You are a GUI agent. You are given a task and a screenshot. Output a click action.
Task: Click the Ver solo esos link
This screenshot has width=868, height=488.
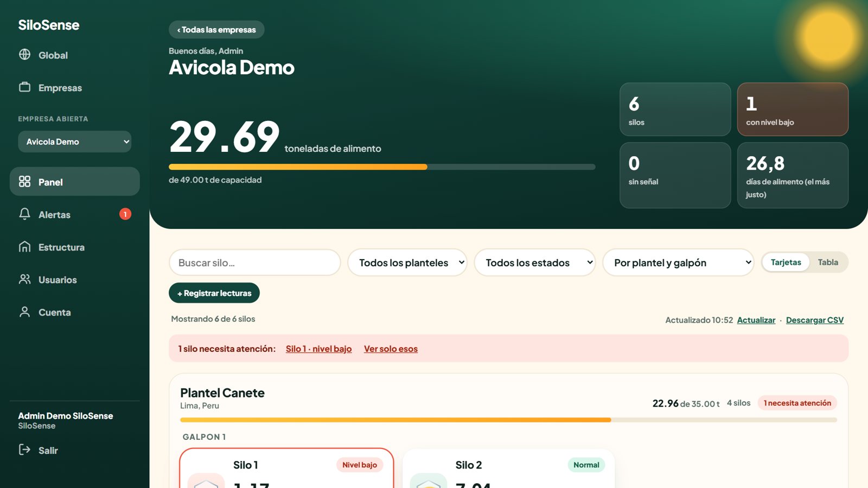(x=391, y=349)
